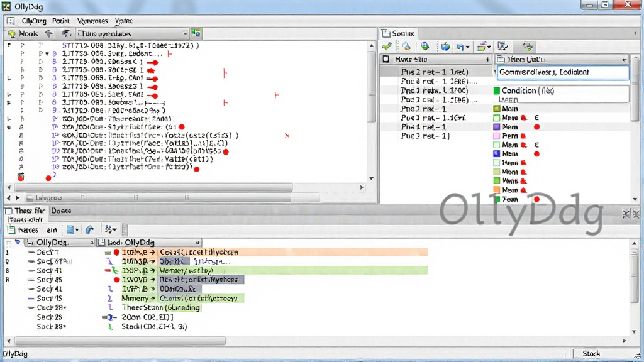Image resolution: width=644 pixels, height=362 pixels.
Task: Click the orange color swatch in the Mem list
Action: [497, 190]
